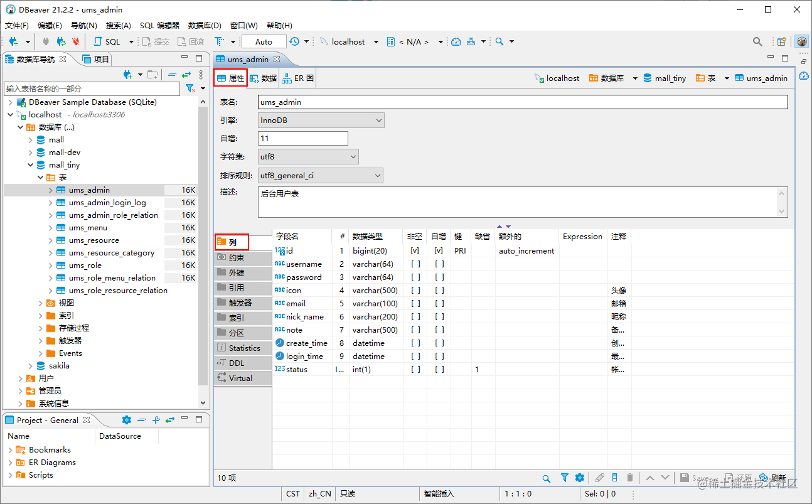Click the filter funnel icon in column list footer
This screenshot has width=812, height=504.
pyautogui.click(x=564, y=478)
